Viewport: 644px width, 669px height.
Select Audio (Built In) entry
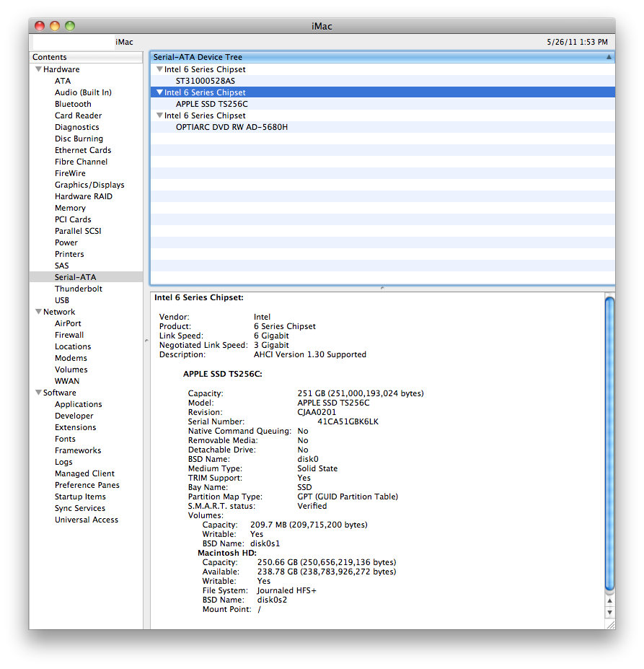click(x=83, y=92)
